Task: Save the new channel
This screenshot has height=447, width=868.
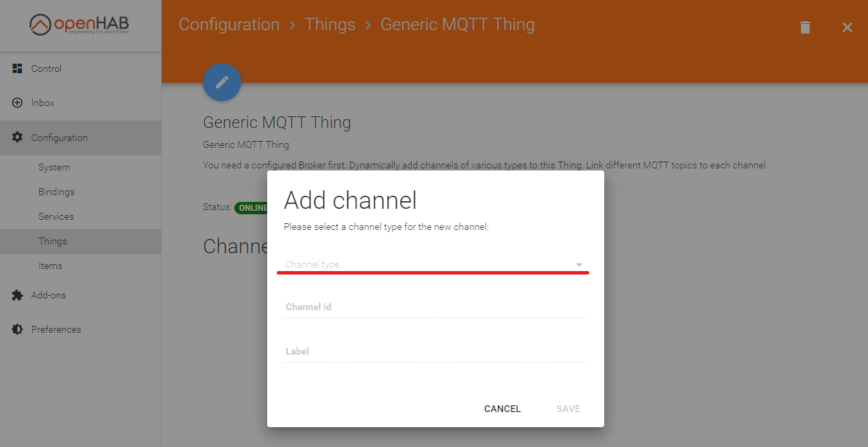Action: 567,409
